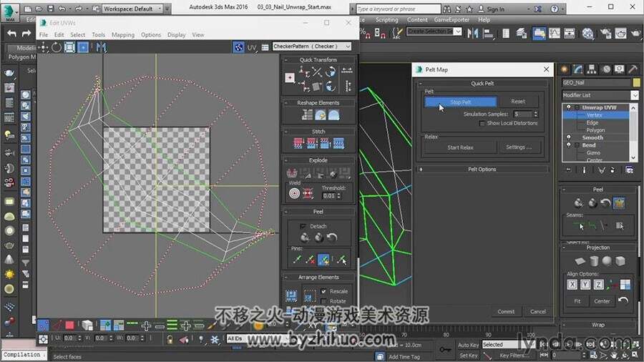Collapse the Stitch rollout

[x=286, y=132]
